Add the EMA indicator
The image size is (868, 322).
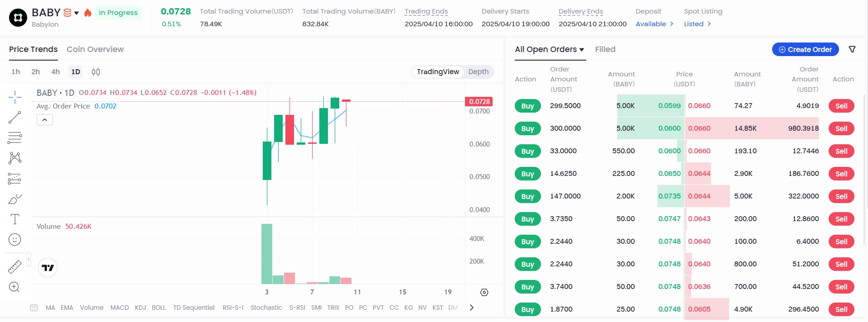[x=67, y=308]
